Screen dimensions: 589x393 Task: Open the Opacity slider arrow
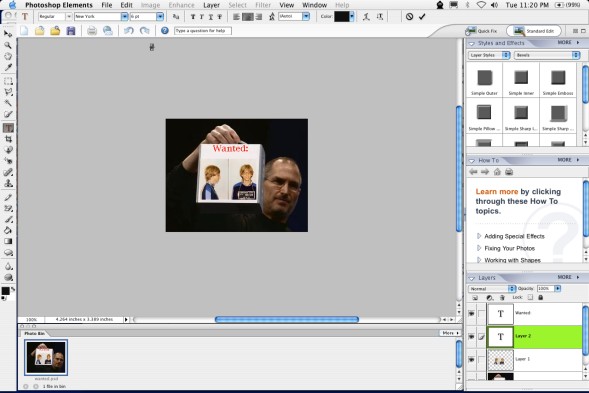point(558,289)
